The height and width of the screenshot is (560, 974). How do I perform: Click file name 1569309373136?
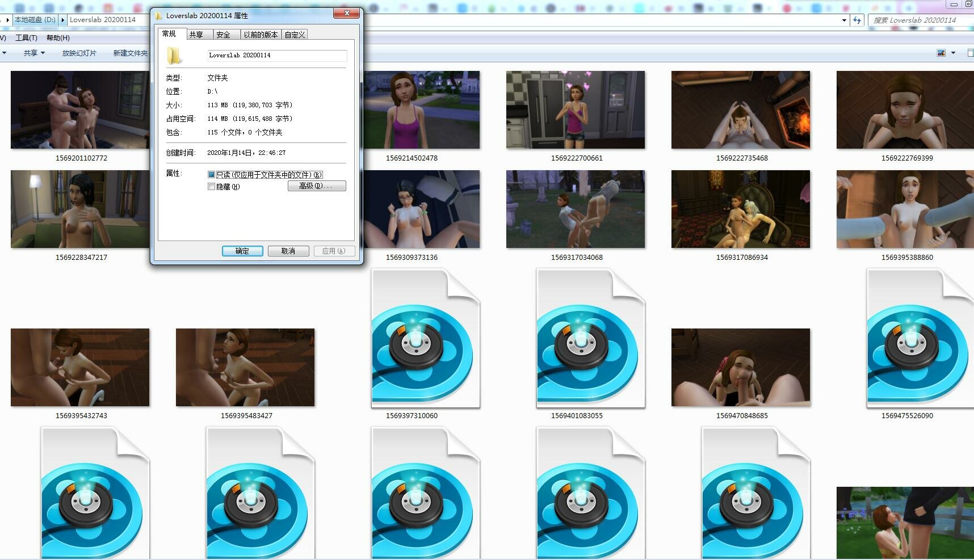point(412,258)
